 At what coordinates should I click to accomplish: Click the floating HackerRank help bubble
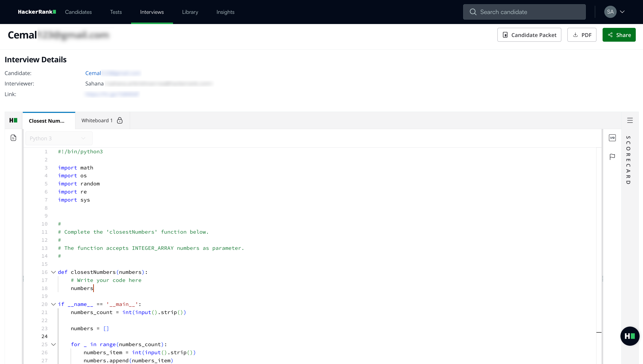630,336
